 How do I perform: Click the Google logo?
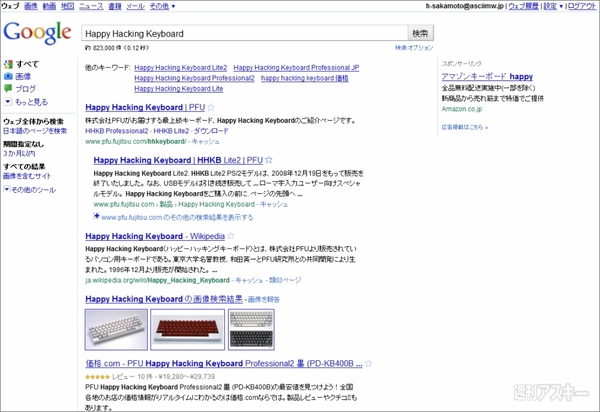click(37, 33)
